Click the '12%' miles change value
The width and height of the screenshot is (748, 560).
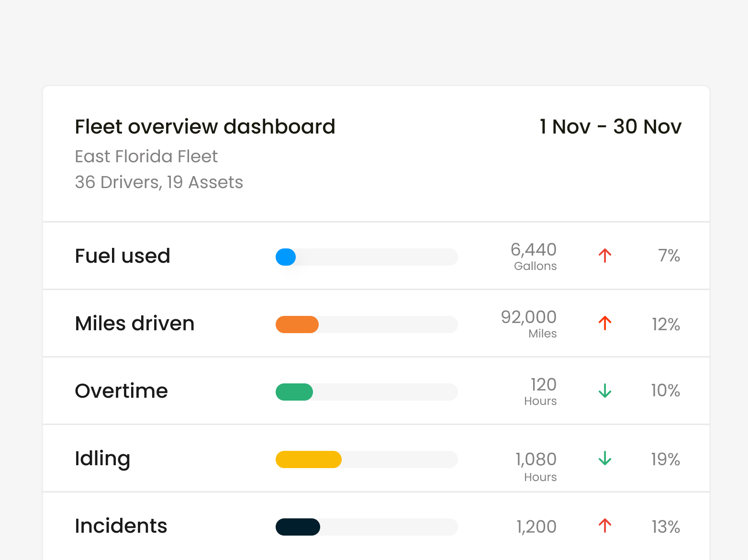coord(666,325)
